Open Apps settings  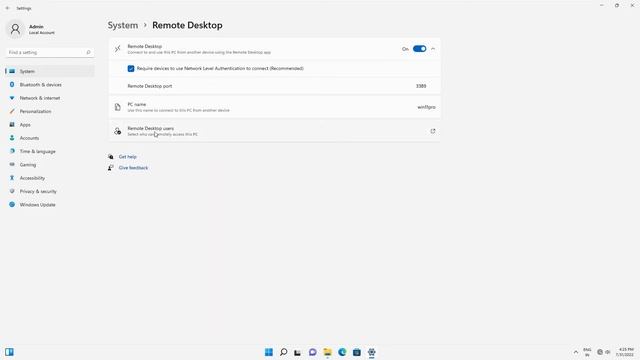pyautogui.click(x=49, y=125)
